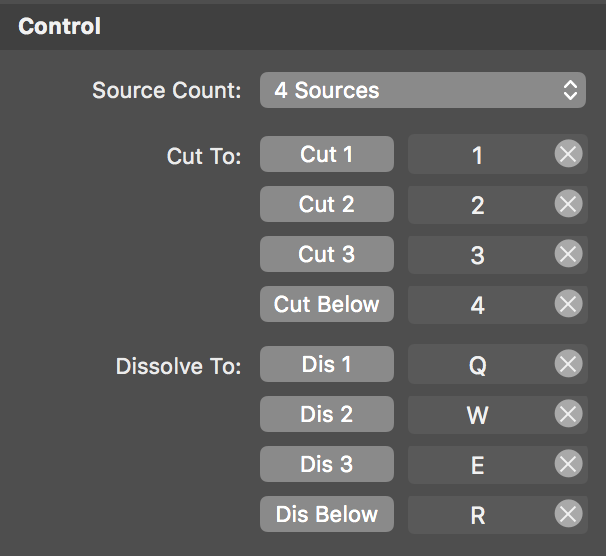Clear the Cut 2 shortcut key

point(568,204)
